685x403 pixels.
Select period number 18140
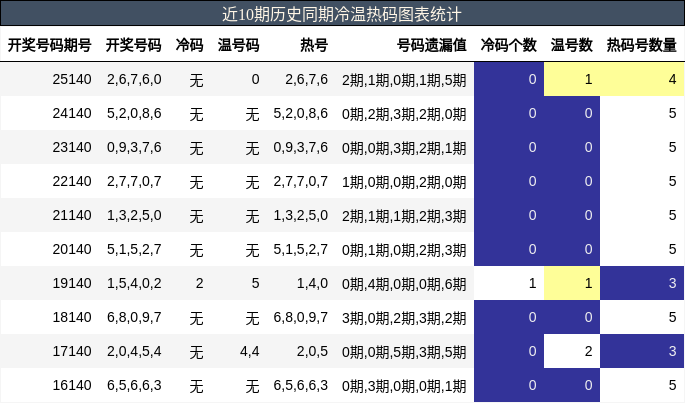point(72,317)
